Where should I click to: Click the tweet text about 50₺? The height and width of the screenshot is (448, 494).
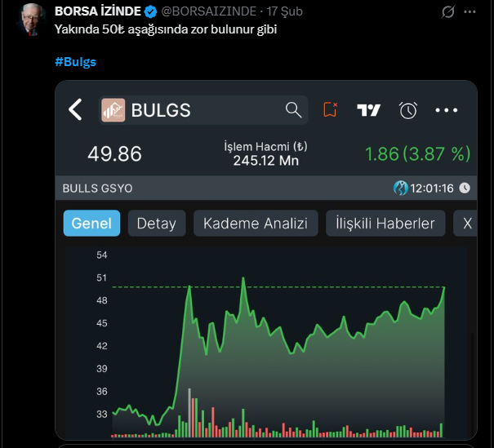(166, 29)
